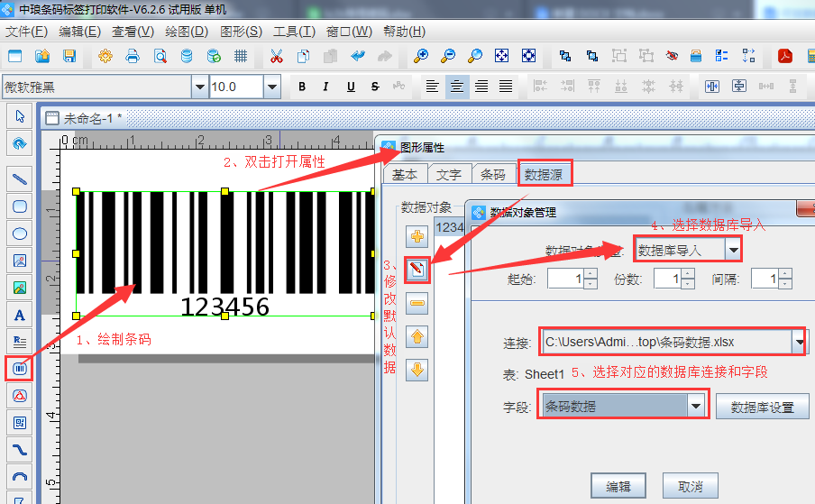Open the 连接 file path dropdown

point(798,343)
